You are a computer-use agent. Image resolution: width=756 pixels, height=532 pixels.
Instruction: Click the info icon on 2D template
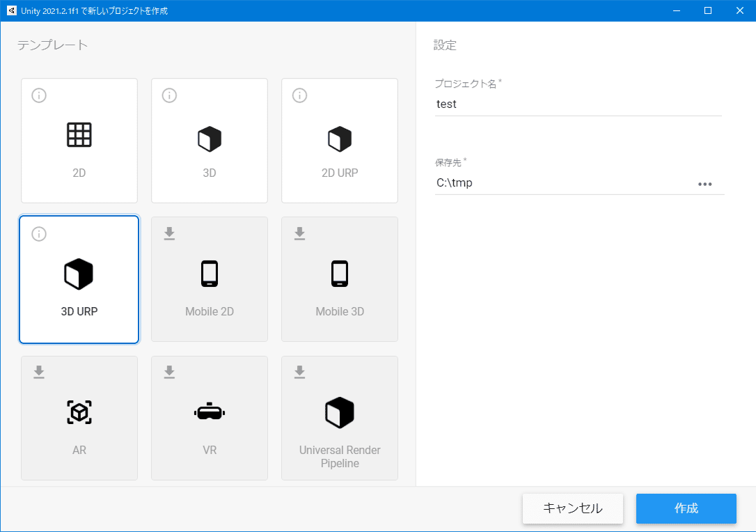point(39,95)
